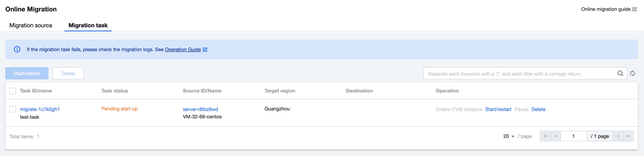This screenshot has width=644, height=156.
Task: Open task migrate-1c7k0gh1 details
Action: pyautogui.click(x=40, y=109)
